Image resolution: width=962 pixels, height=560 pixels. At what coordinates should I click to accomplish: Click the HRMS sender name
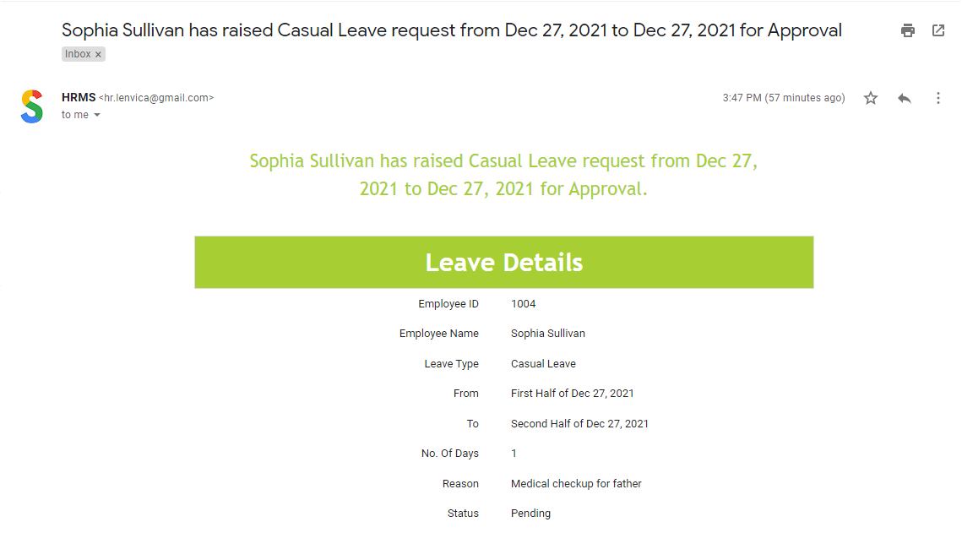tap(79, 97)
